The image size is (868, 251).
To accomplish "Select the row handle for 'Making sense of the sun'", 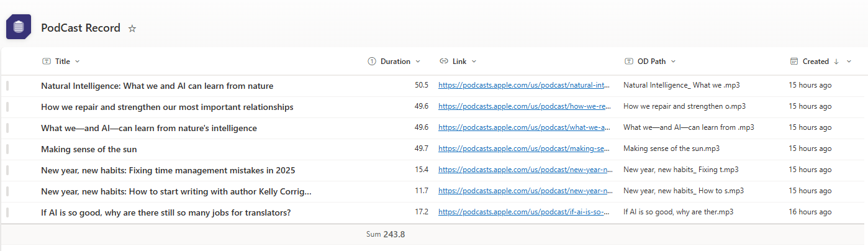I will pos(7,149).
